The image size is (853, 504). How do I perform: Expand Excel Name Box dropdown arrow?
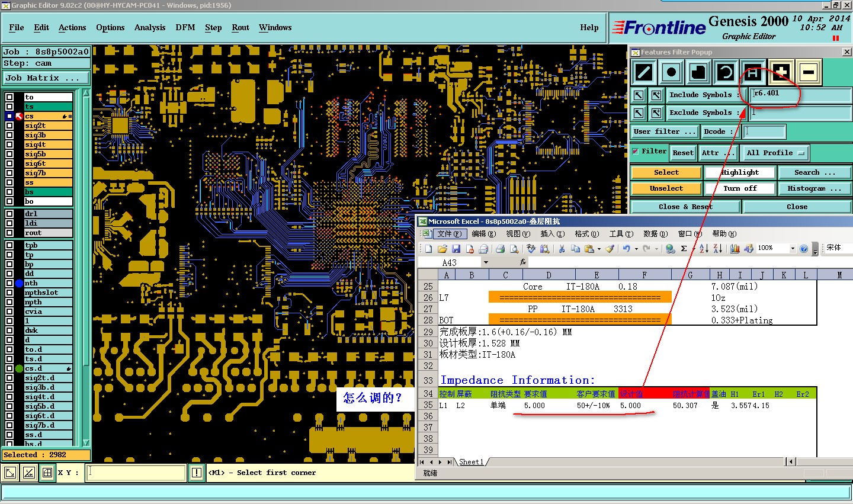tap(486, 262)
